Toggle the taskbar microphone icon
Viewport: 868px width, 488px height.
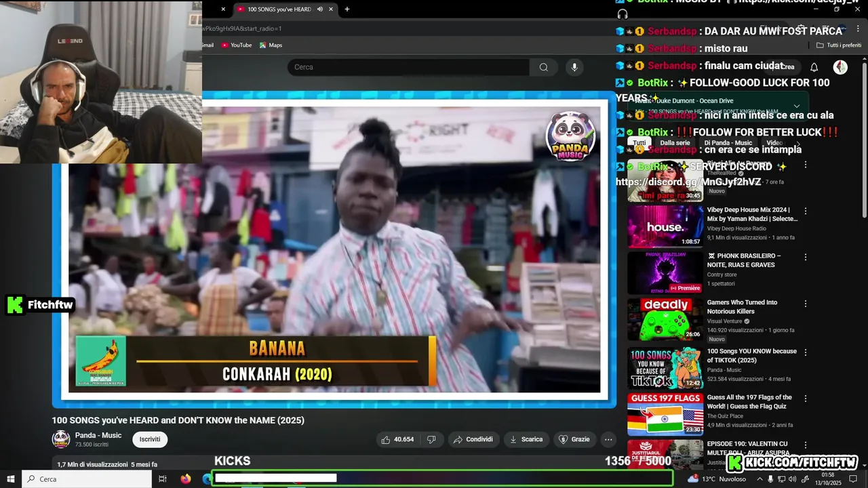[x=770, y=479]
